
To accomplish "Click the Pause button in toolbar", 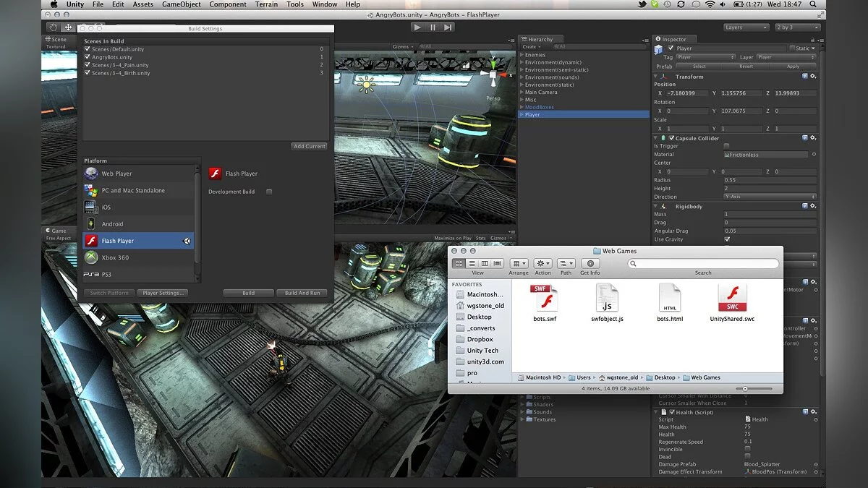I will (433, 27).
